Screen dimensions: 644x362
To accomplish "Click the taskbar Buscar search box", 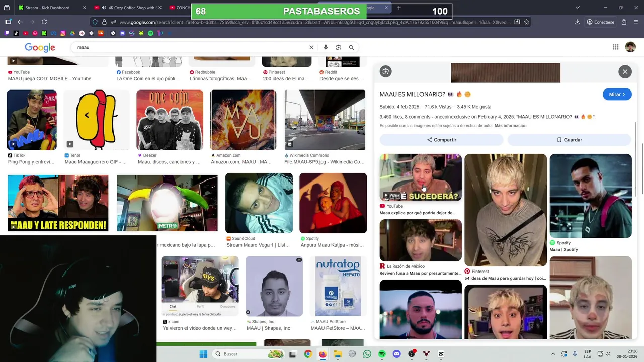I will [249, 354].
